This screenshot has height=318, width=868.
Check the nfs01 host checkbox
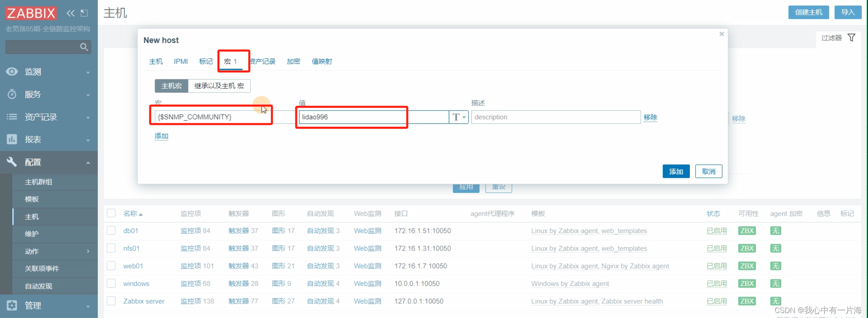click(111, 248)
